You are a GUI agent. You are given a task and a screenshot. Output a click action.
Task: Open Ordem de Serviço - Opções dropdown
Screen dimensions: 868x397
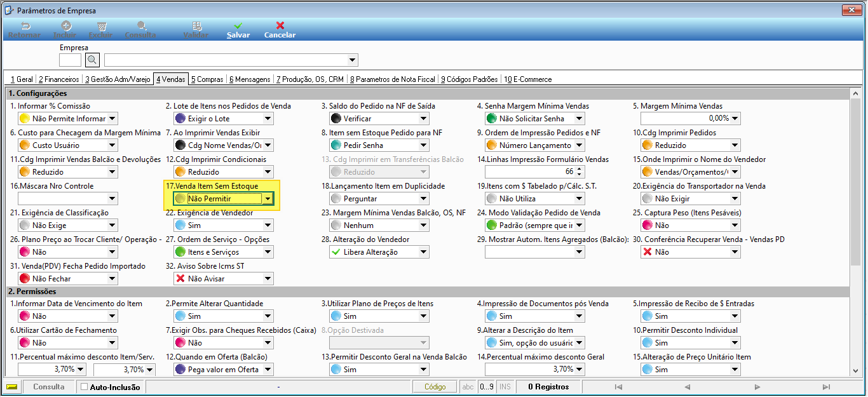(268, 252)
